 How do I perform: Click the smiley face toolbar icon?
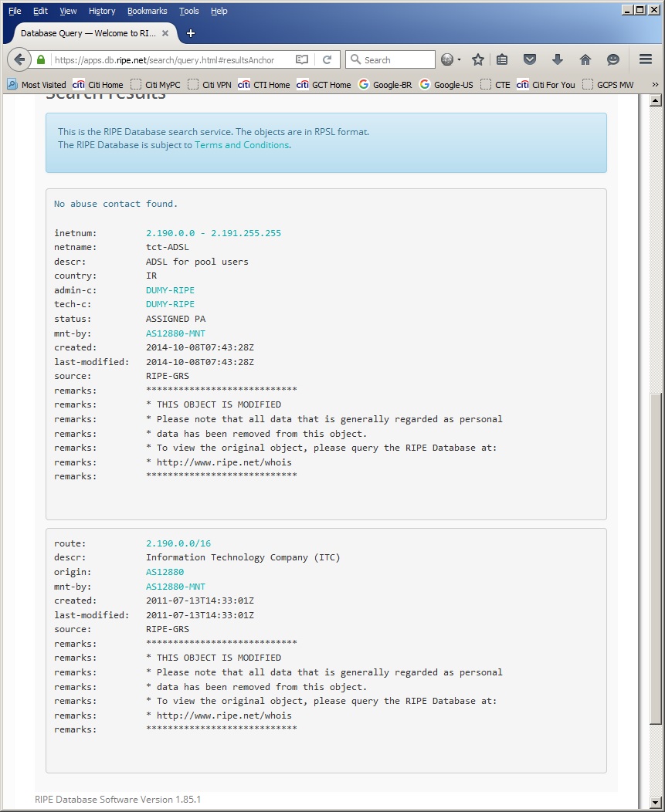coord(613,59)
